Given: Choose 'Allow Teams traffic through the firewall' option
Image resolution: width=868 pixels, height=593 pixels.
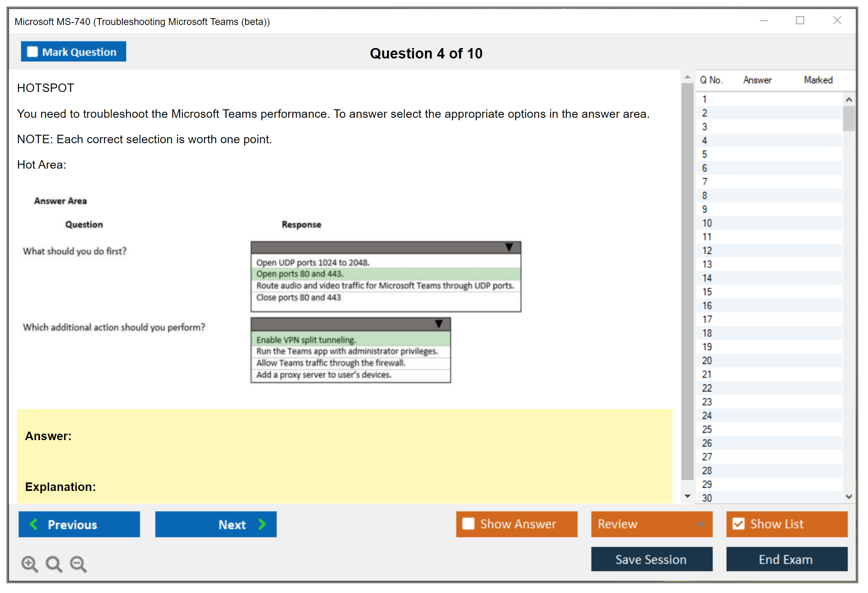Looking at the screenshot, I should tap(331, 363).
